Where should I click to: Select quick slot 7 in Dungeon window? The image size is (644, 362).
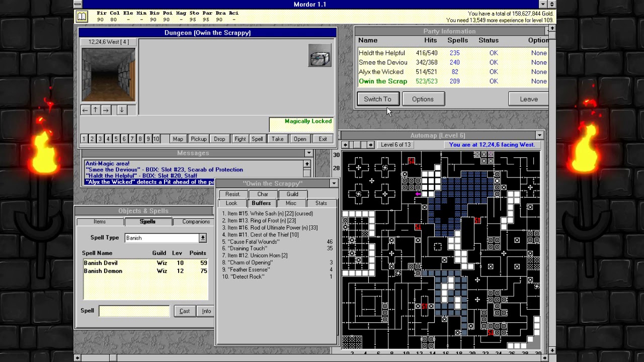tap(132, 139)
